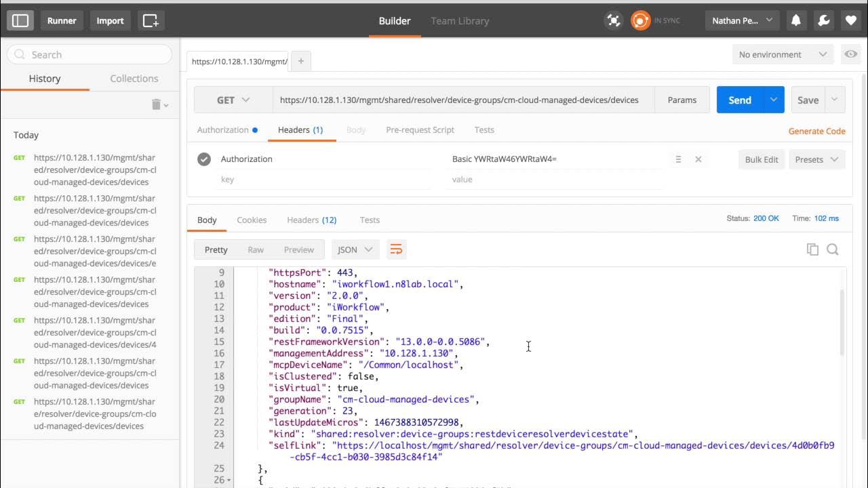This screenshot has height=488, width=868.
Task: Copy response body to clipboard
Action: [812, 249]
